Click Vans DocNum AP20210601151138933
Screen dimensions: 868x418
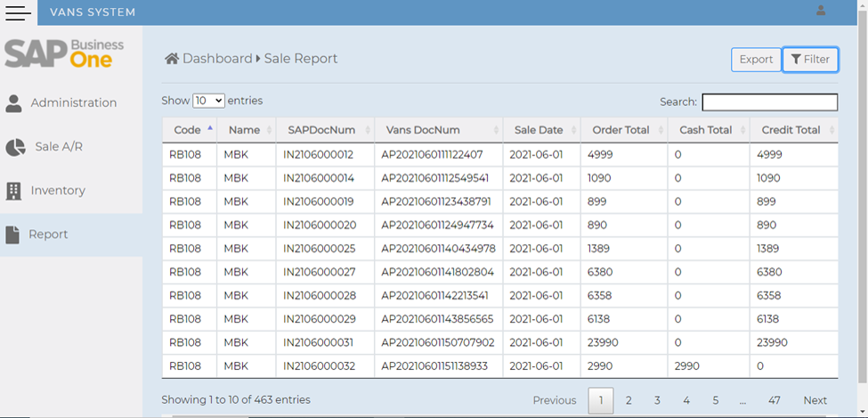(x=434, y=366)
